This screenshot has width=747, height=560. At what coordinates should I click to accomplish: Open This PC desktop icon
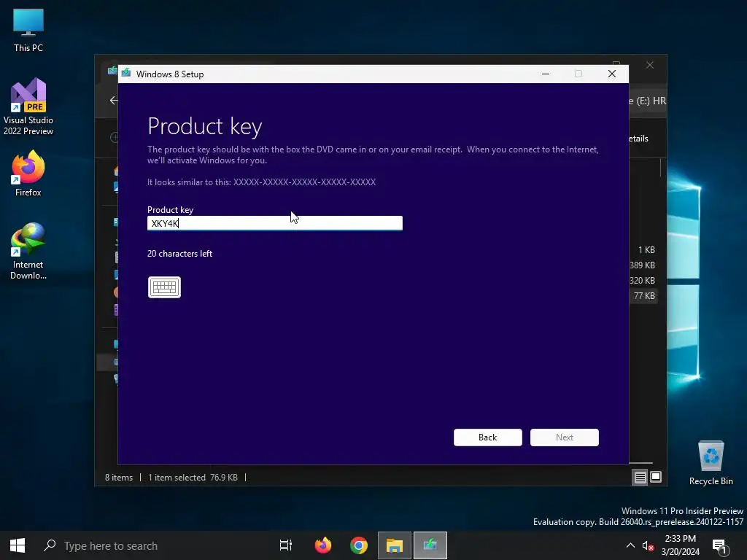pyautogui.click(x=28, y=30)
